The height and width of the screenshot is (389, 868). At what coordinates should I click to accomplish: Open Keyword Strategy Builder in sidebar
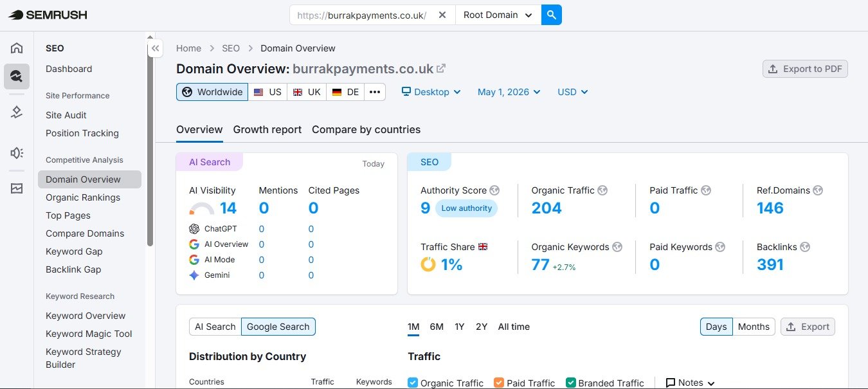click(84, 358)
